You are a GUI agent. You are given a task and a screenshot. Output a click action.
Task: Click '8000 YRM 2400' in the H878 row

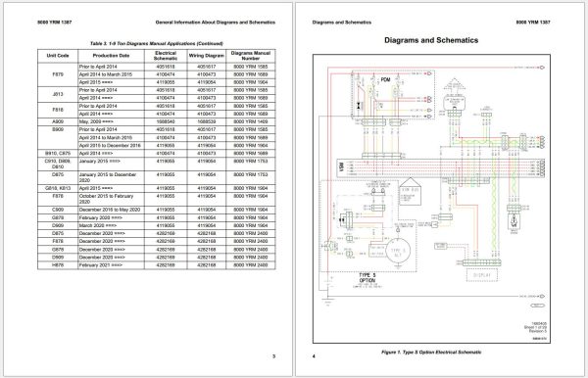click(x=251, y=265)
